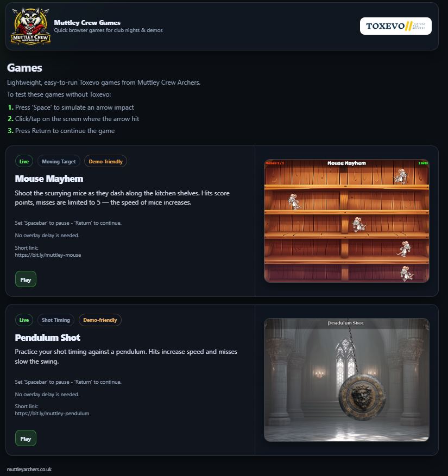The height and width of the screenshot is (476, 448).
Task: Click the swinging lion pendulum target
Action: (x=362, y=396)
